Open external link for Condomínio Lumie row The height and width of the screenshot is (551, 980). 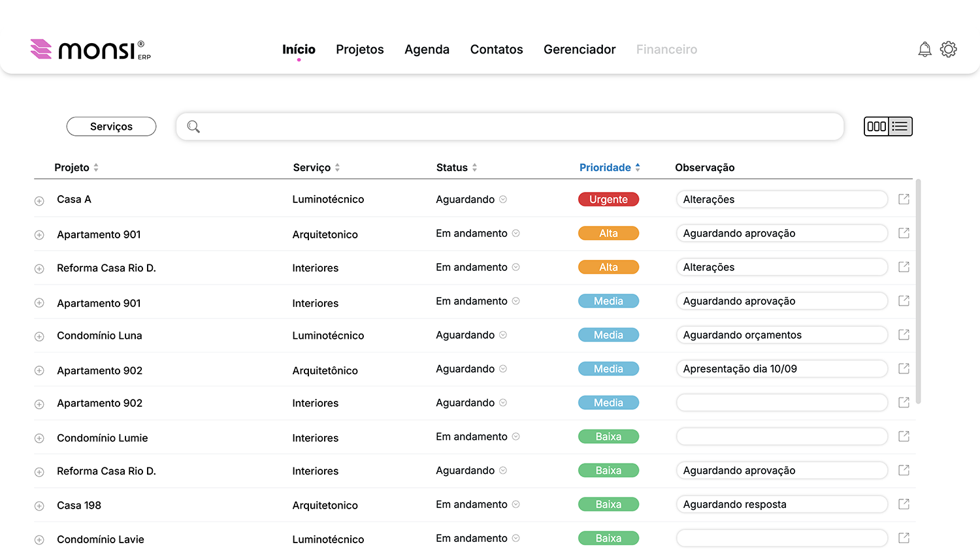tap(904, 436)
